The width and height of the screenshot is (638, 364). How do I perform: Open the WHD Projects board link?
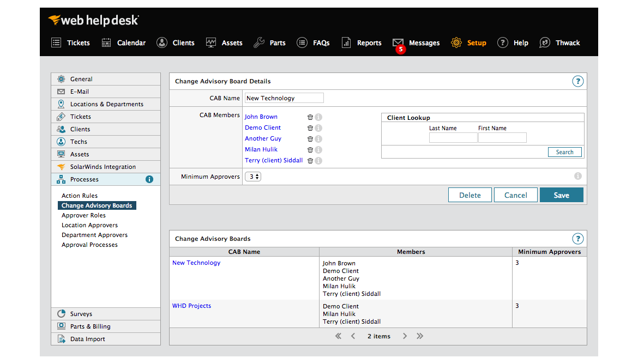coord(191,306)
